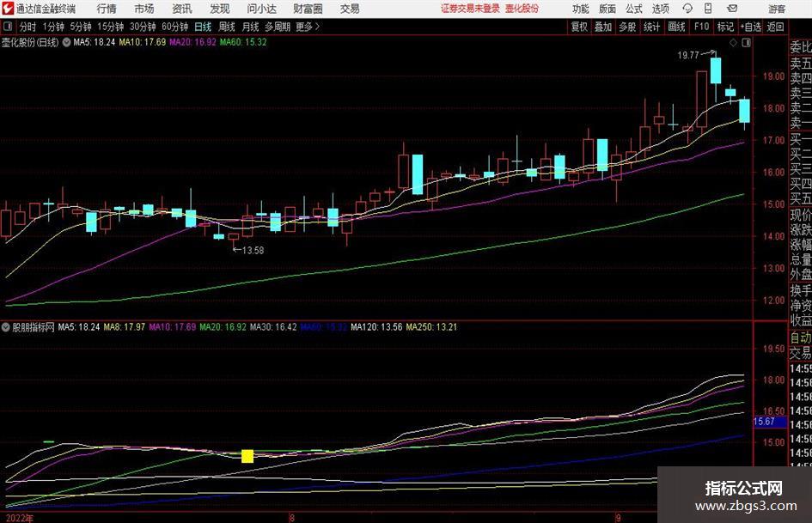
Task: Click the MA120: 13.56 indicator label
Action: [x=376, y=327]
